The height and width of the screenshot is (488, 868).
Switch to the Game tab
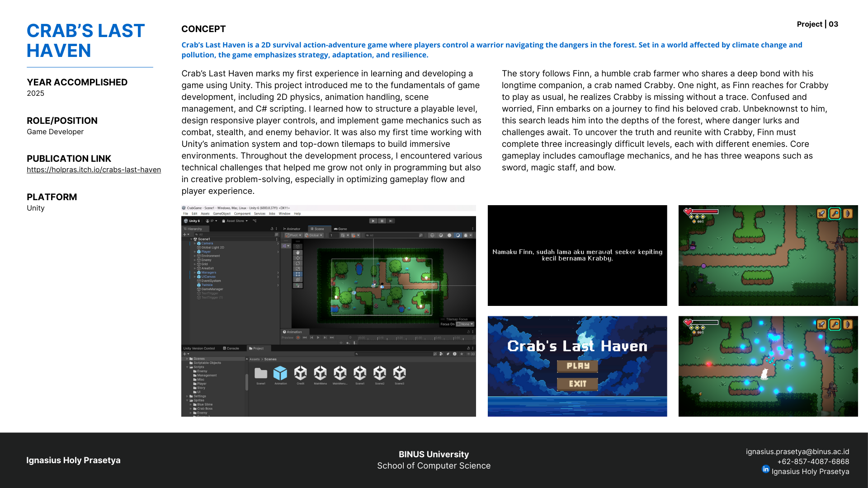[341, 229]
